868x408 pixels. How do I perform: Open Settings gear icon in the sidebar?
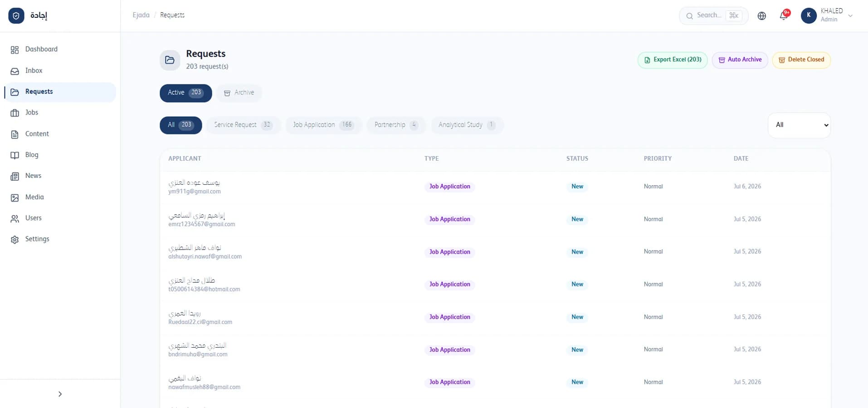coord(15,240)
